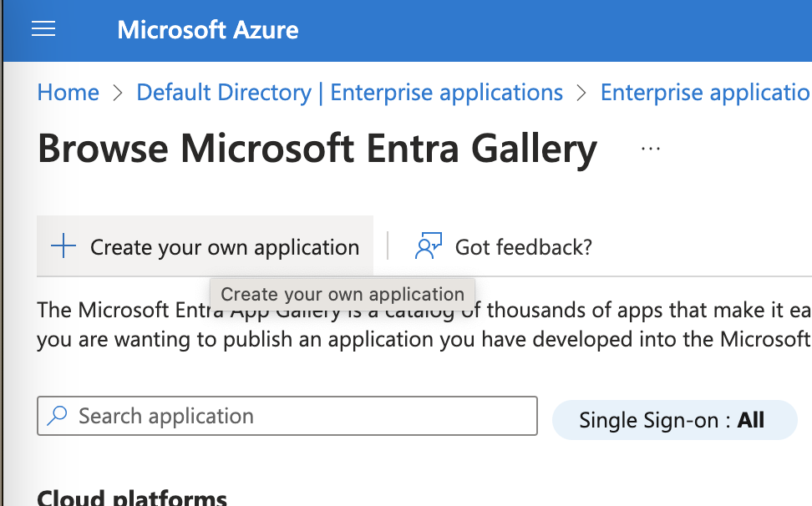
Task: Click the Got feedback? button
Action: click(x=504, y=246)
